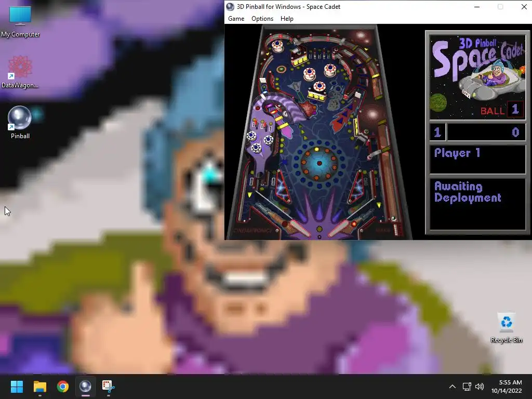
Task: Open the Help menu
Action: (287, 19)
